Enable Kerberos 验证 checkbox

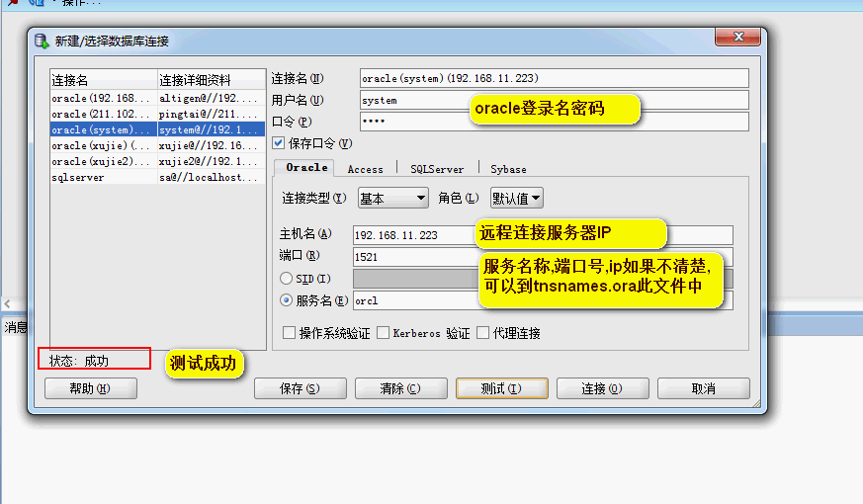point(384,332)
